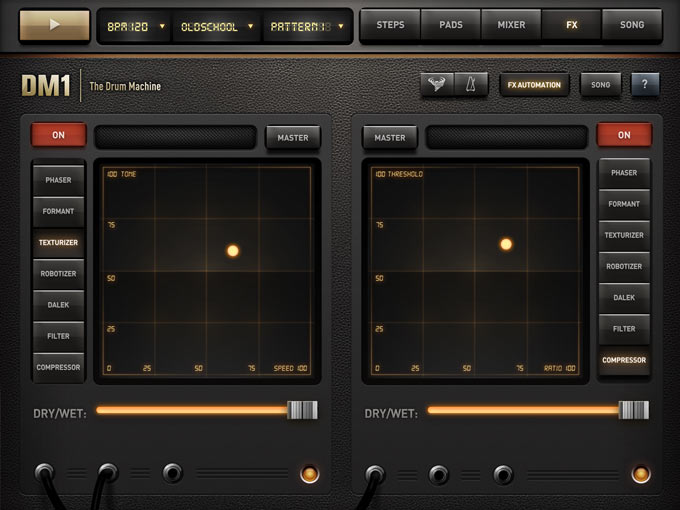Click the second jack socket in right panel

click(439, 475)
